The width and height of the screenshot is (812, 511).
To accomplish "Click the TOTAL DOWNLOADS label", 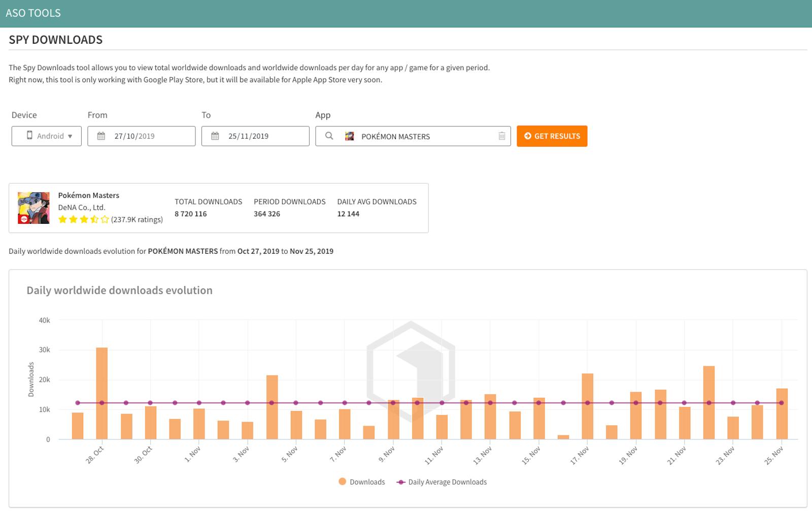I will [209, 202].
